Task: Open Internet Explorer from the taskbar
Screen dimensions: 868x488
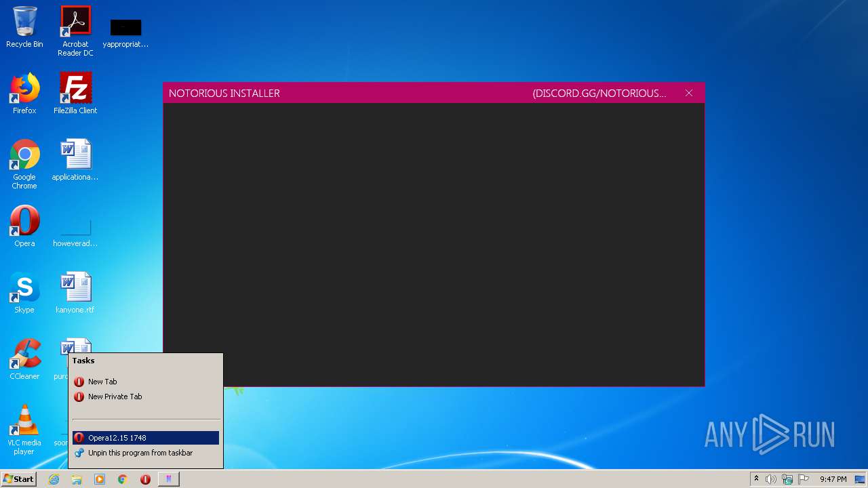Action: [x=54, y=479]
